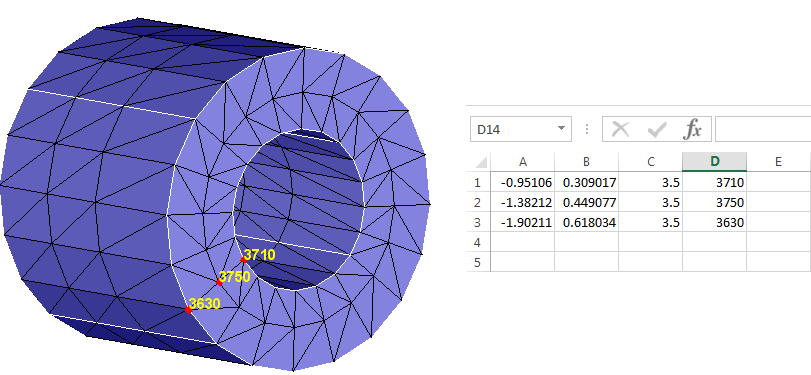The width and height of the screenshot is (811, 375).
Task: Click the Name Box showing D14
Action: (x=521, y=129)
